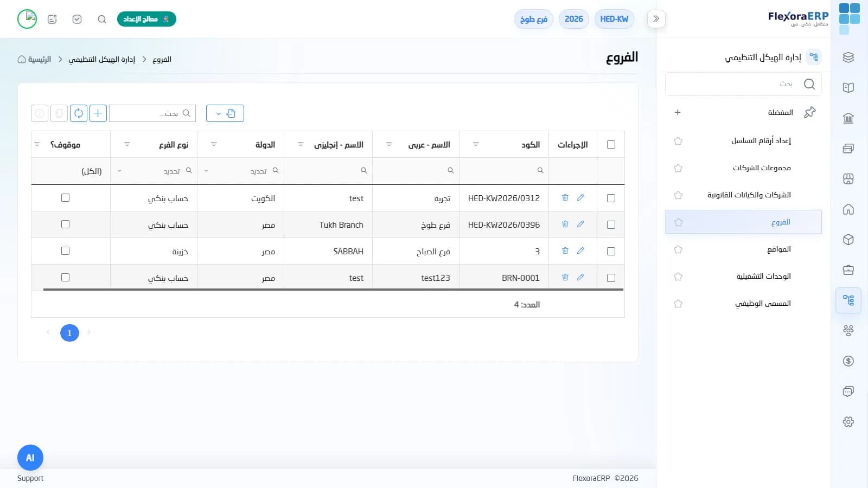The width and height of the screenshot is (868, 488).
Task: Expand المفضلة with the plus sign
Action: pos(678,112)
